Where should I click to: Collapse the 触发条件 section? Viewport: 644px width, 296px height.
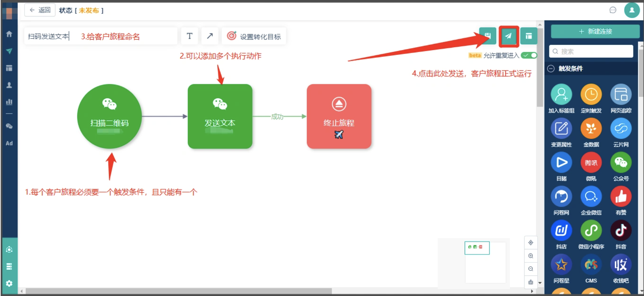pos(551,68)
